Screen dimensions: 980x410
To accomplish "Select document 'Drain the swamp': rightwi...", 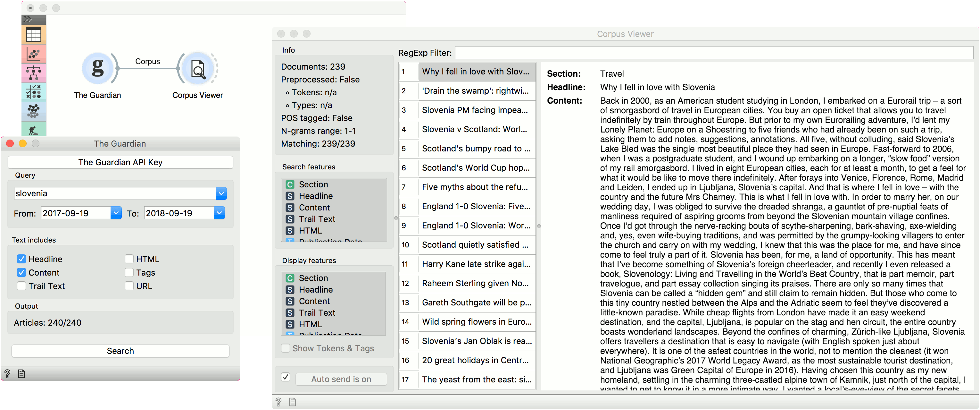I will [x=477, y=91].
